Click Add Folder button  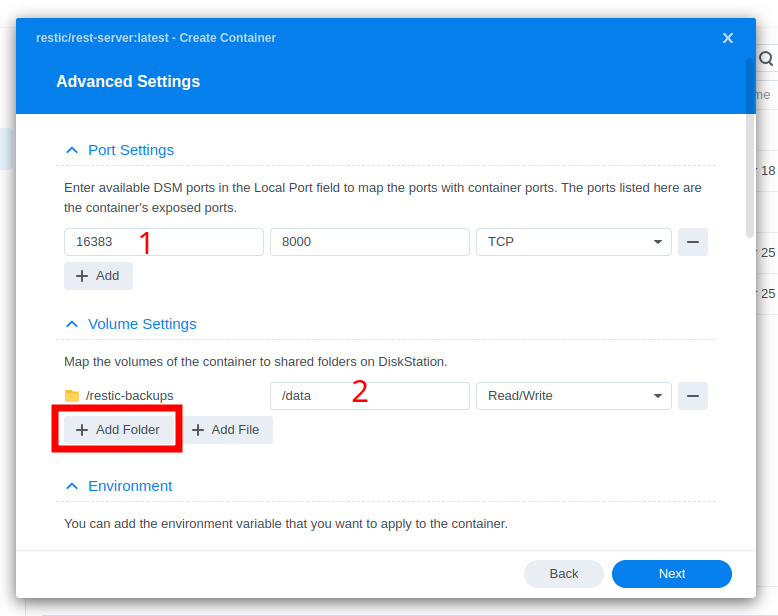click(119, 430)
